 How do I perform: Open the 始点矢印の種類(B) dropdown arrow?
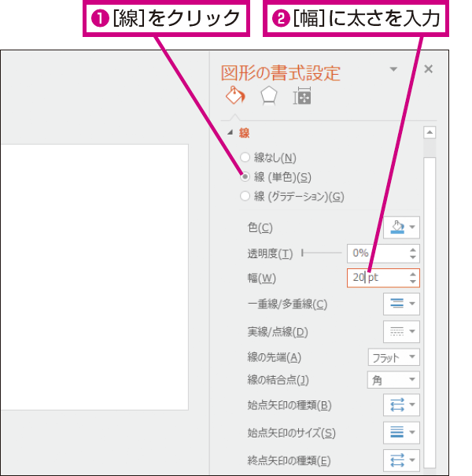412,404
